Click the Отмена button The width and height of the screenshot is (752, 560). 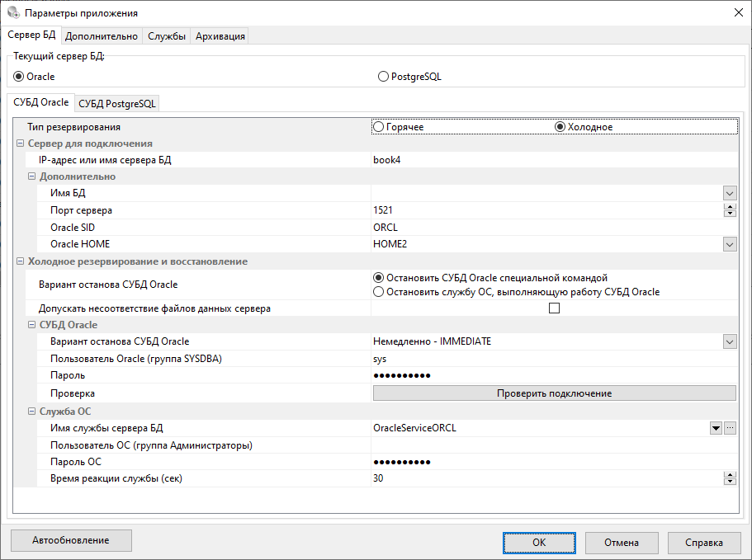coord(622,543)
